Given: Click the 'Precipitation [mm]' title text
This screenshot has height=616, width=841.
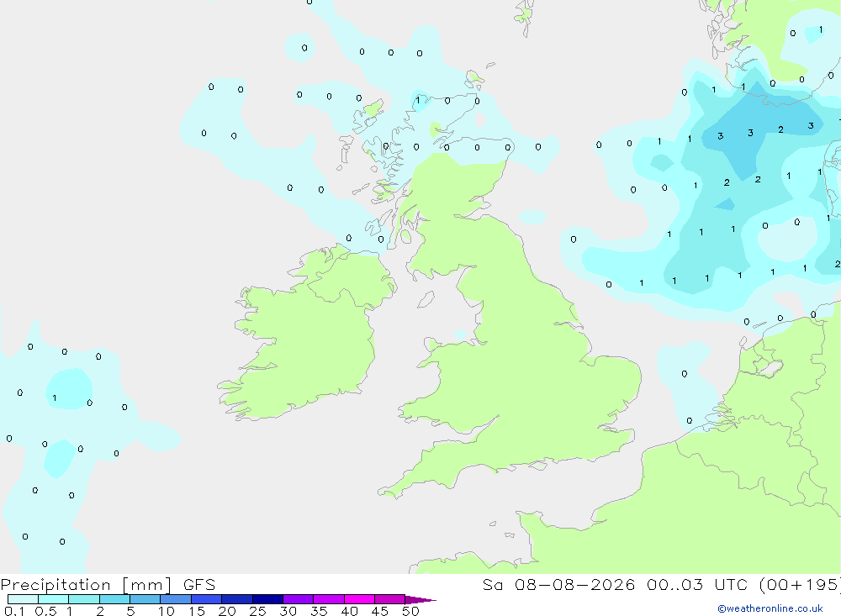Looking at the screenshot, I should pos(86,585).
